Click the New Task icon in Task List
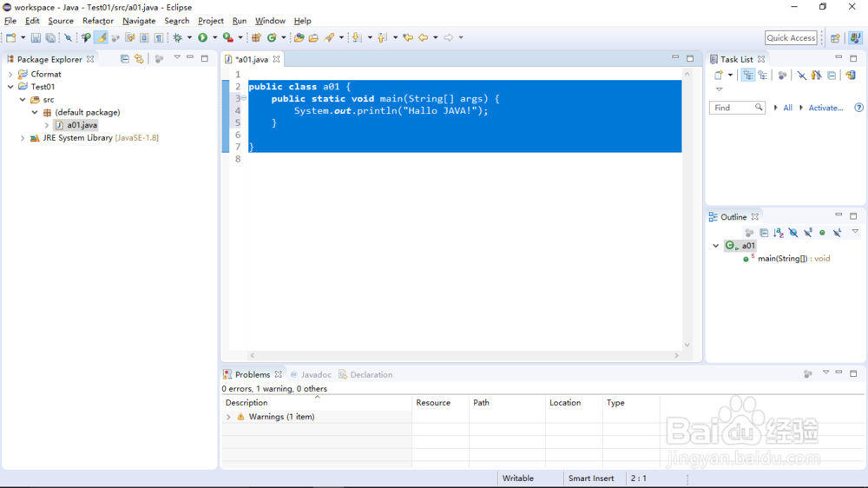The height and width of the screenshot is (488, 868). pos(719,76)
